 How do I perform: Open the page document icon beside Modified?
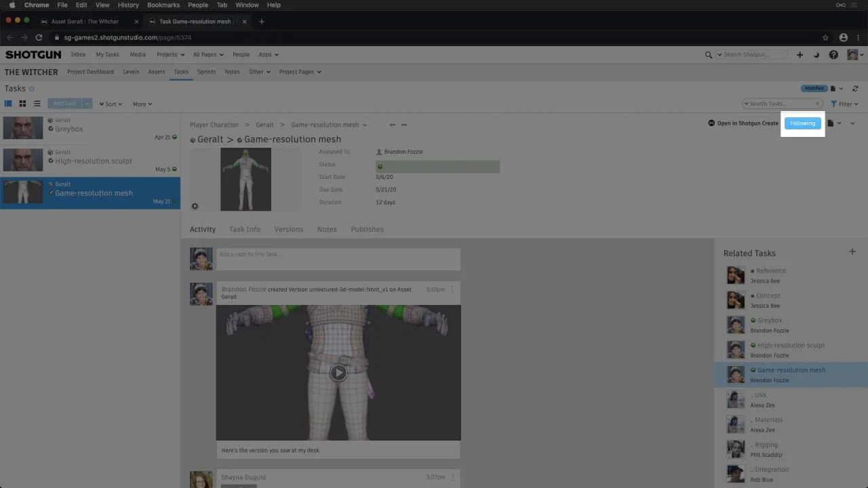(x=833, y=89)
